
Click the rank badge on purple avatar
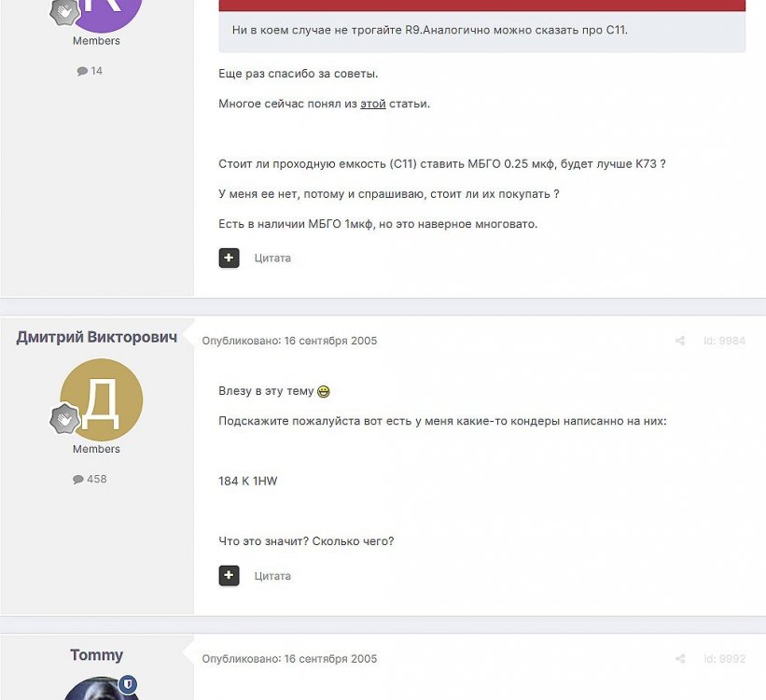click(x=65, y=12)
